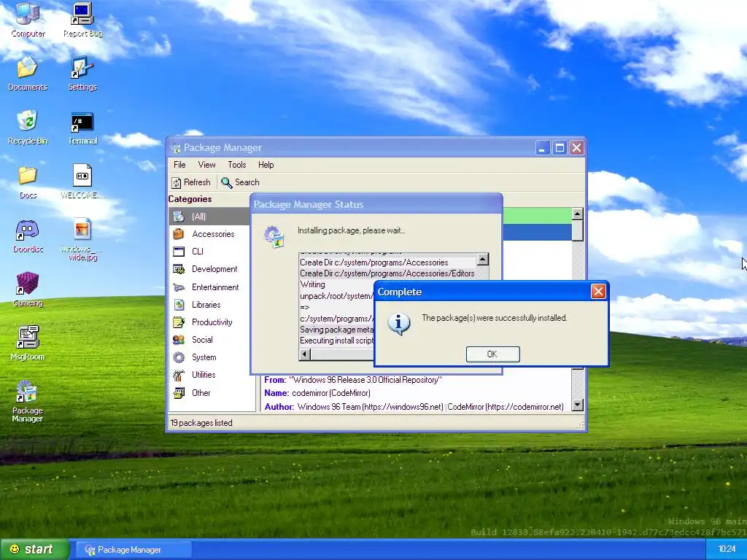Click the Start button on taskbar

click(x=34, y=550)
